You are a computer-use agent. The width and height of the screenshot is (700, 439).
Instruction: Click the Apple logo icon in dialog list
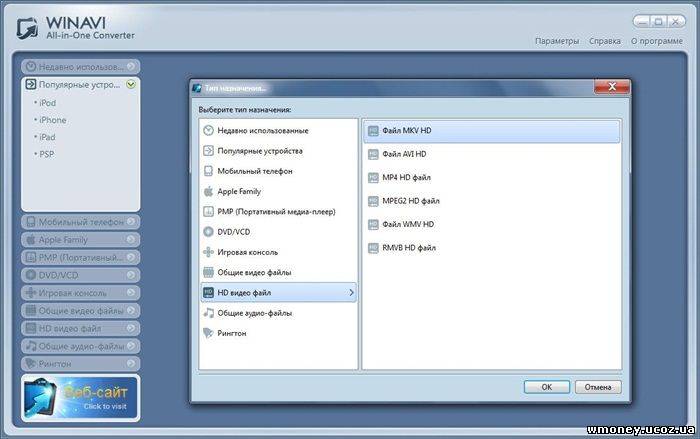(x=208, y=192)
